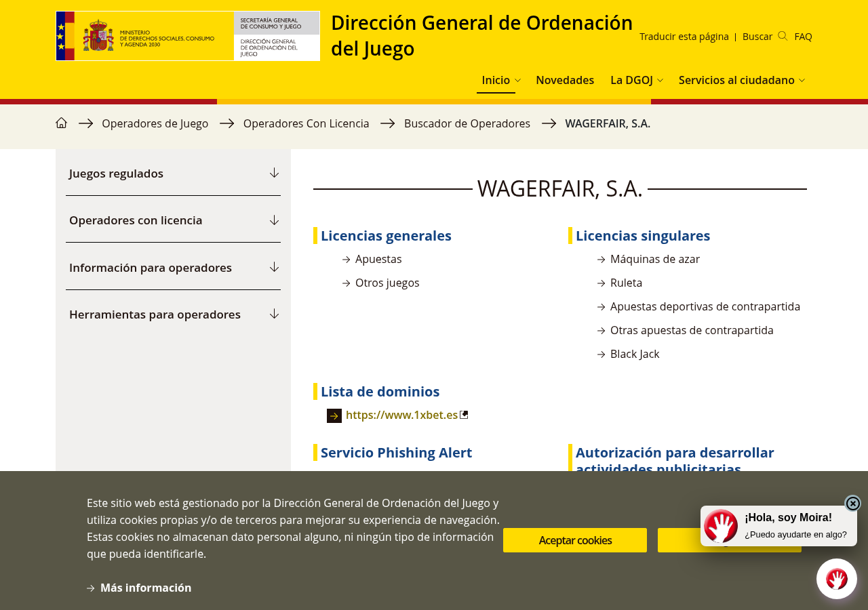Open the Moira chat assistant round button
The image size is (868, 610).
tap(837, 579)
